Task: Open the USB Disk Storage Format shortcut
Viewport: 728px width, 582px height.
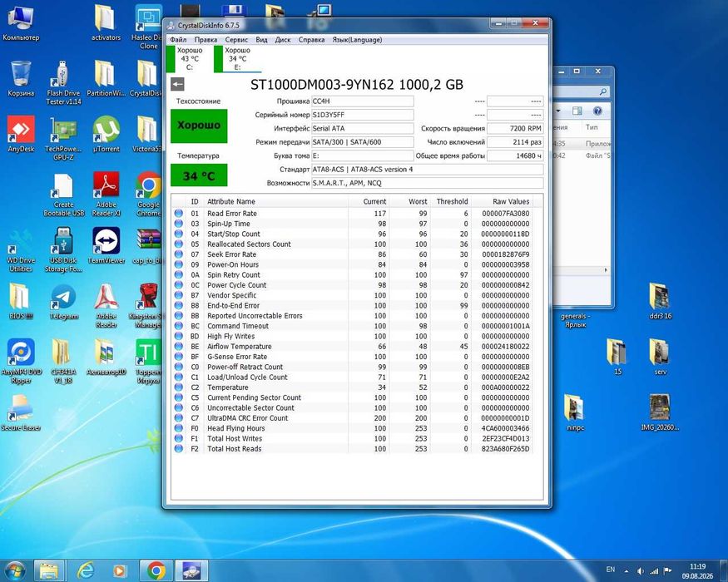Action: click(x=63, y=249)
